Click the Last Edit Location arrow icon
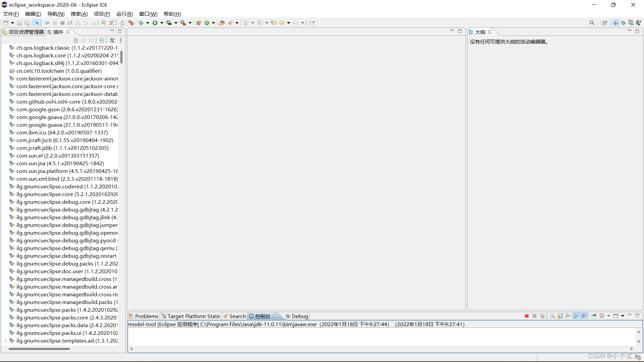The height and width of the screenshot is (362, 644). tap(274, 23)
